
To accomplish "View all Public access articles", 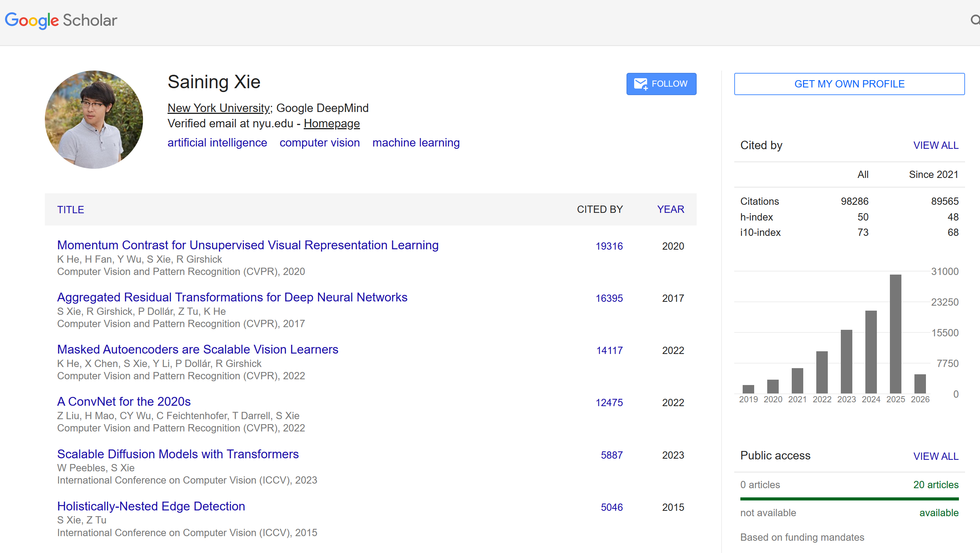I will click(x=936, y=456).
